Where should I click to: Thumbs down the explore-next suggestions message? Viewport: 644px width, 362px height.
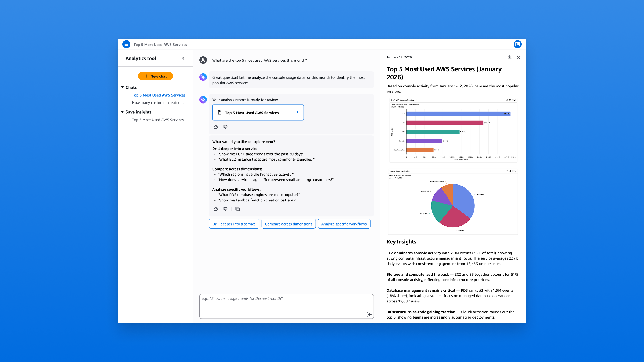tap(225, 209)
